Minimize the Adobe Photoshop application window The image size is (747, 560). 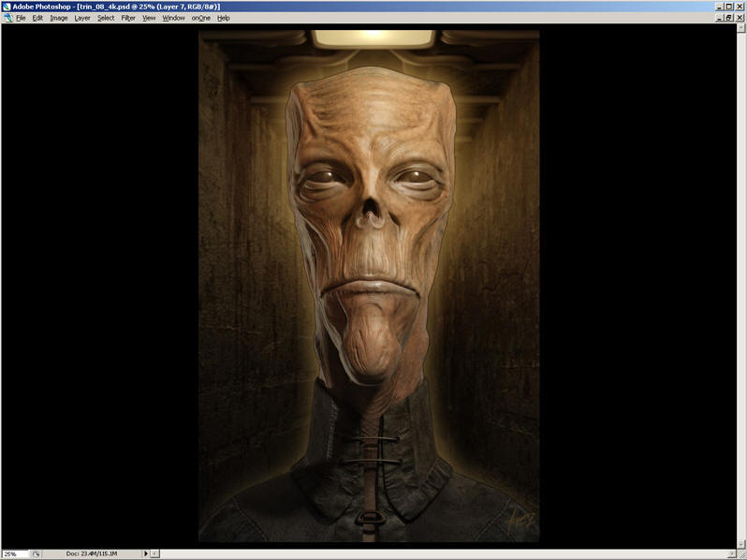click(x=720, y=7)
